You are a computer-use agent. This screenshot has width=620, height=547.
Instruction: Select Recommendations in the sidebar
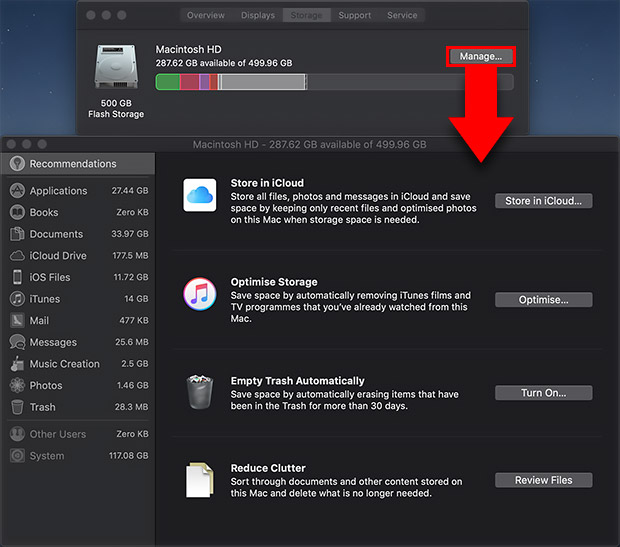point(78,164)
